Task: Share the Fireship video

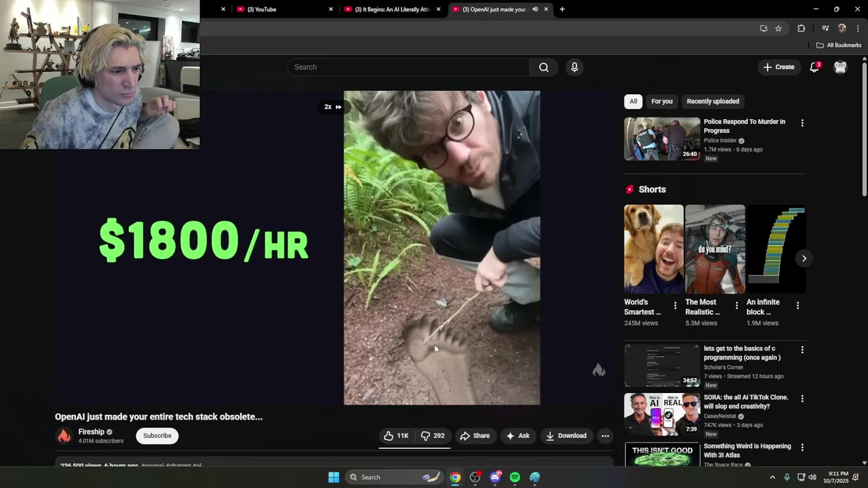Action: (x=475, y=436)
